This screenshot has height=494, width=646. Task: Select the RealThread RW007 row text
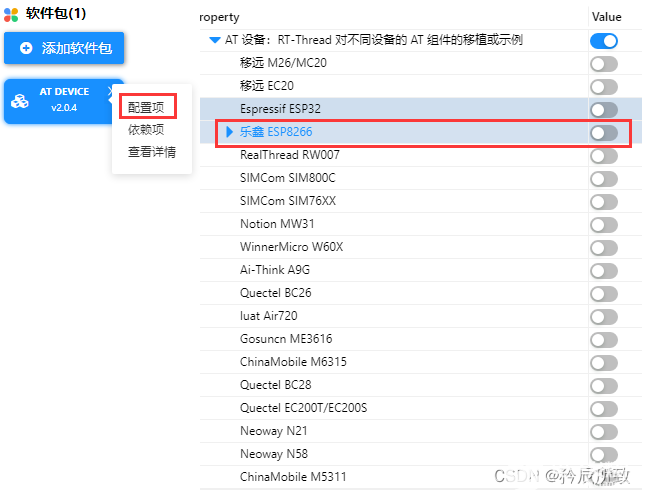point(290,155)
